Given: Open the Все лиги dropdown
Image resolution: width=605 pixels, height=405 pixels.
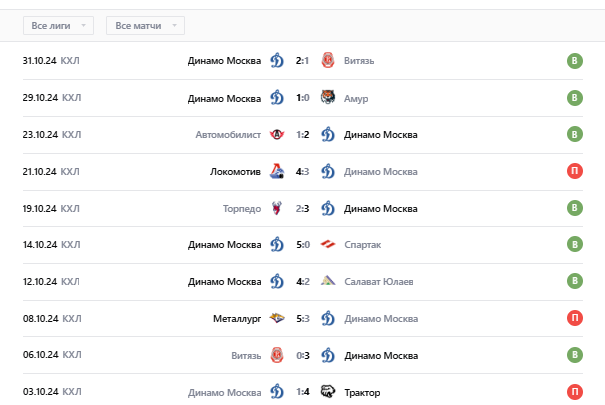Looking at the screenshot, I should pyautogui.click(x=58, y=25).
